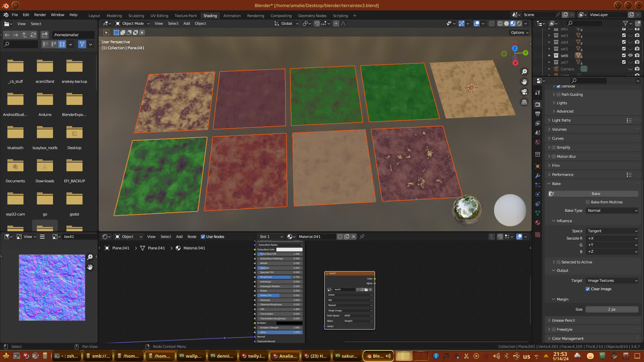The height and width of the screenshot is (362, 644).
Task: Open the Target Image Textures dropdown
Action: point(612,281)
